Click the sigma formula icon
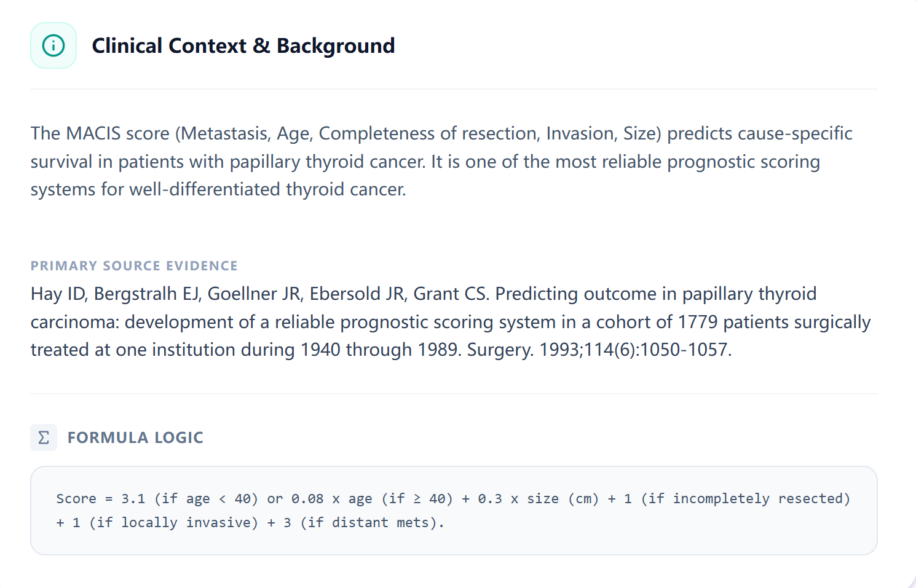The height and width of the screenshot is (588, 916). click(44, 437)
